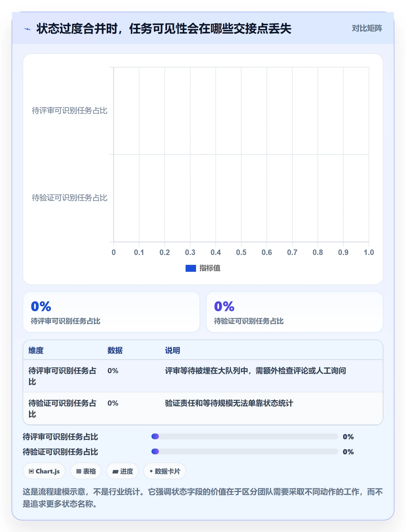The height and width of the screenshot is (532, 406).
Task: Click the 1.0 tick on the chart x-axis
Action: pyautogui.click(x=369, y=252)
